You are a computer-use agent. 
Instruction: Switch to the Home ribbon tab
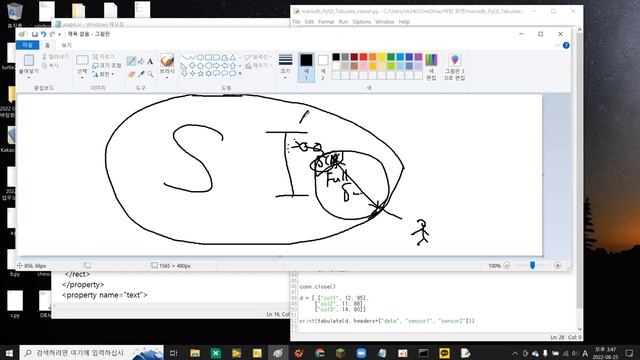tap(47, 45)
